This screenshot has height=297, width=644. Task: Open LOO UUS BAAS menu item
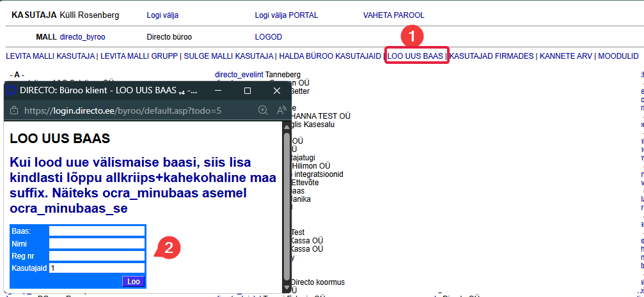(x=416, y=56)
